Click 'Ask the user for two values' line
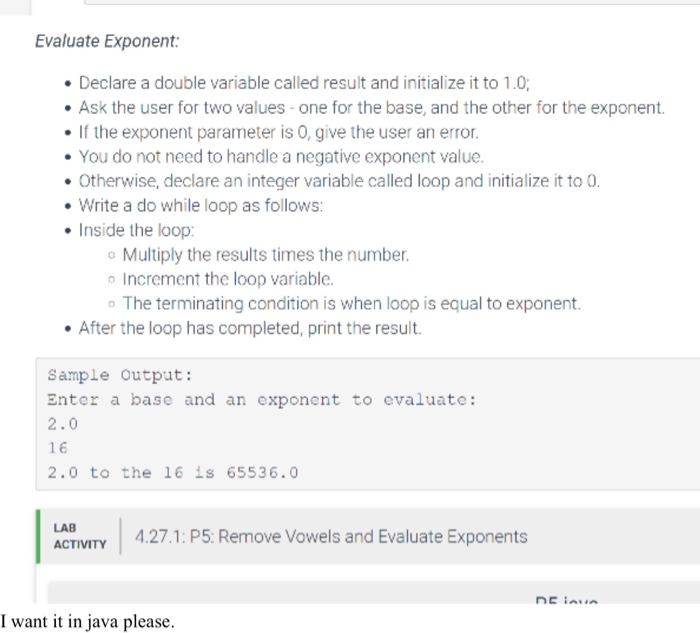This screenshot has height=633, width=700. (x=371, y=108)
